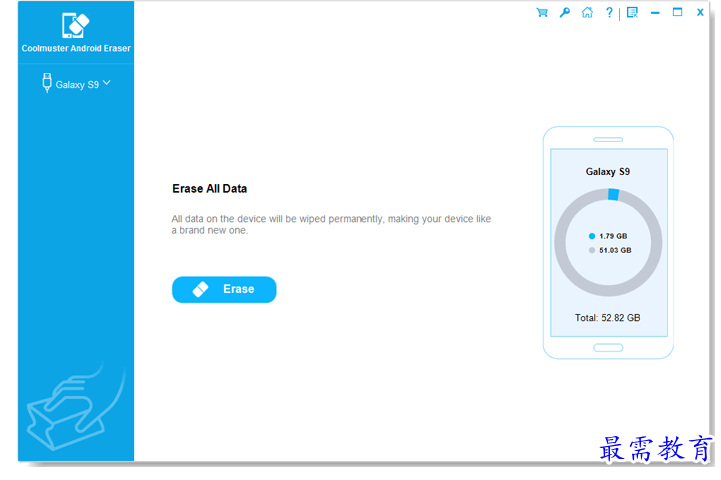Image resolution: width=721 pixels, height=480 pixels.
Task: Start wiping with the Erase button
Action: [224, 290]
